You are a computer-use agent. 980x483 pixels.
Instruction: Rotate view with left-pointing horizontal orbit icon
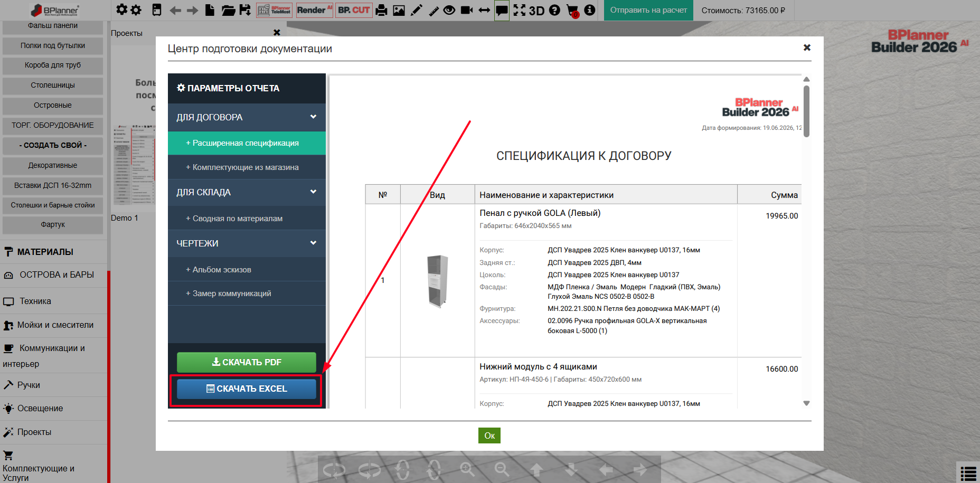pos(334,469)
